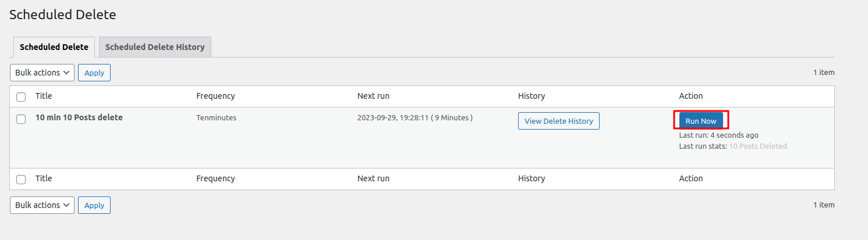
Task: Click the top Apply button
Action: [x=94, y=73]
